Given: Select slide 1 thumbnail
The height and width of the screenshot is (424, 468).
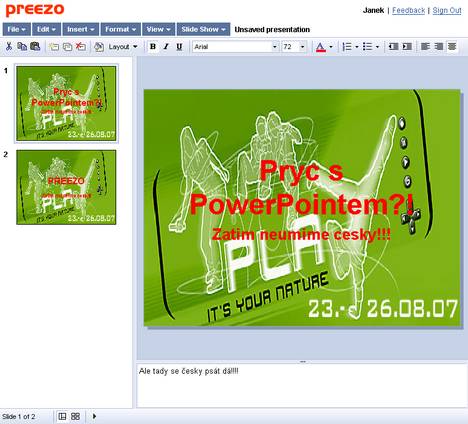Looking at the screenshot, I should pos(66,103).
